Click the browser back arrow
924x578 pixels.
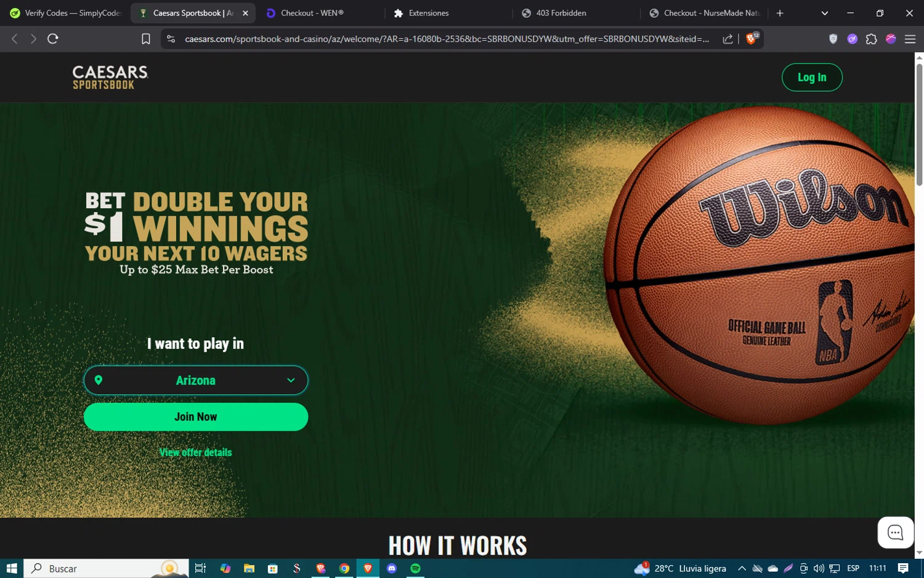coord(15,39)
